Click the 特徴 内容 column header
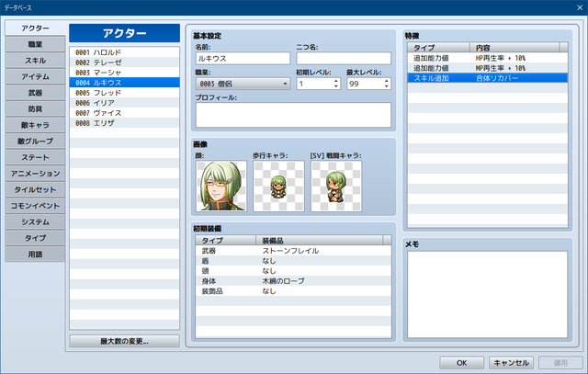The height and width of the screenshot is (374, 588). pyautogui.click(x=514, y=48)
